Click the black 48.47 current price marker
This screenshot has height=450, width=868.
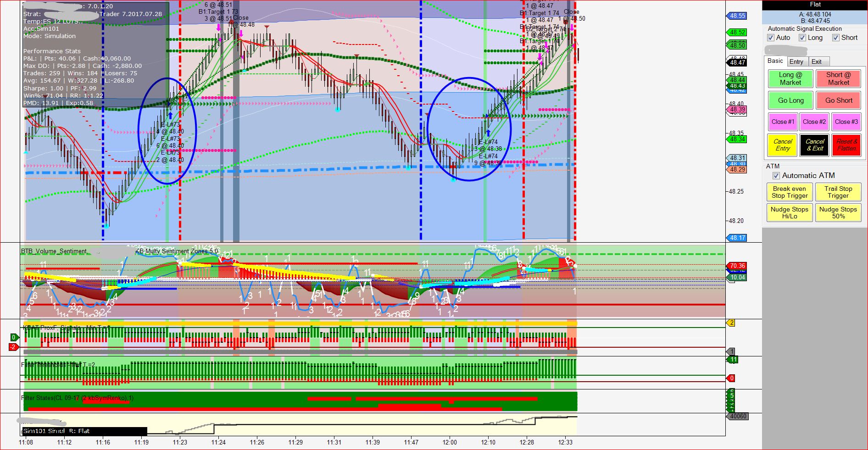point(737,63)
